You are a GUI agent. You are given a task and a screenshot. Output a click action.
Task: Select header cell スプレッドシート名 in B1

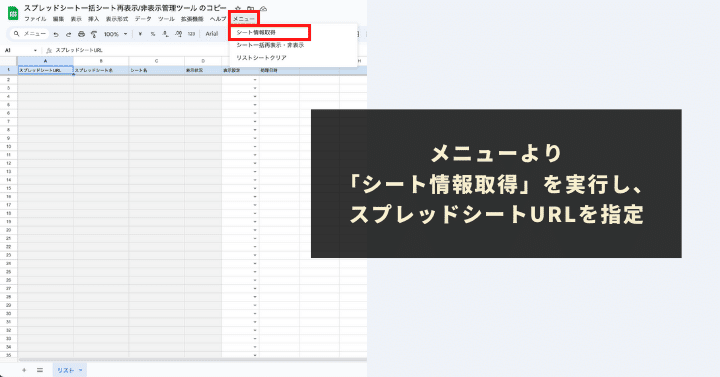click(101, 70)
